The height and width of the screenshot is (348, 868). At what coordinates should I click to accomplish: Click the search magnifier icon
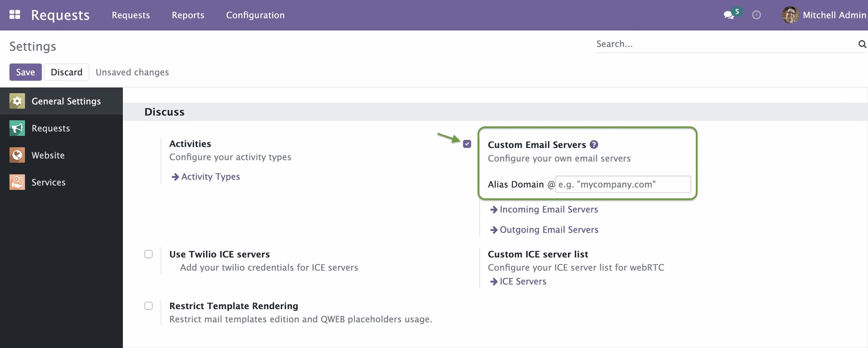[862, 44]
